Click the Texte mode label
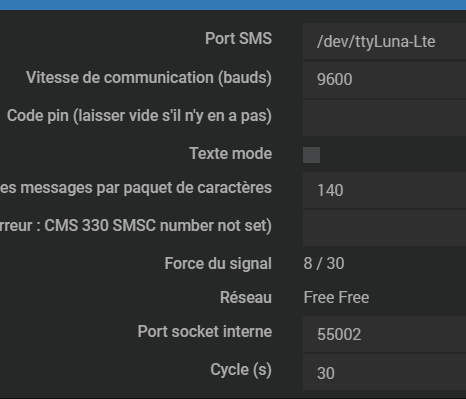Viewport: 466px width, 399px height. [x=231, y=154]
